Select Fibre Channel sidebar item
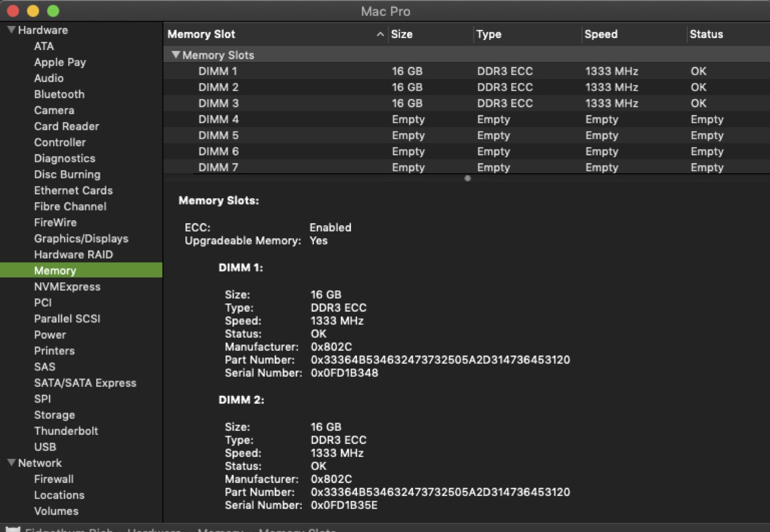Viewport: 770px width, 532px height. tap(70, 206)
